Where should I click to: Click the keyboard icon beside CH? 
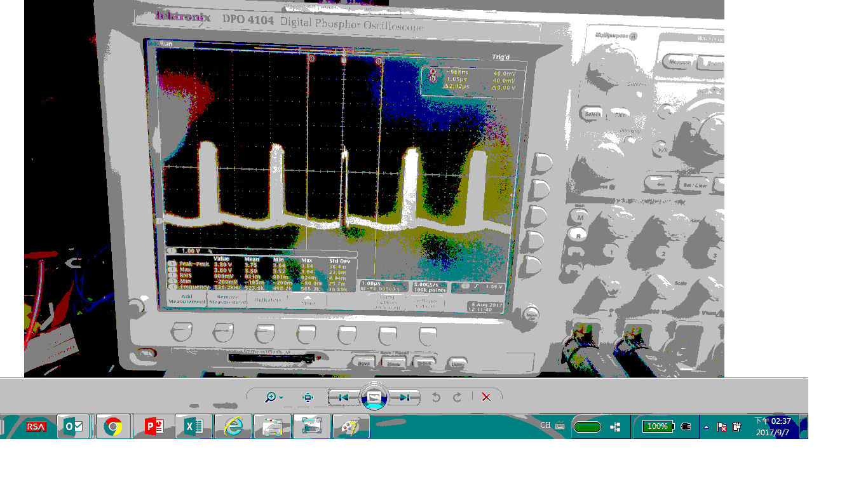tap(560, 426)
